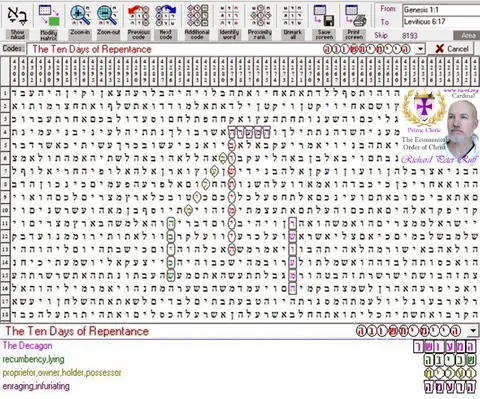
Task: Open the Proximity rank tool
Action: coord(260,15)
